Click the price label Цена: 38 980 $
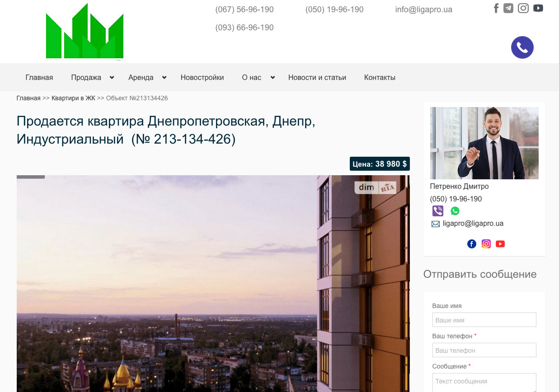Image resolution: width=559 pixels, height=392 pixels. 380,164
